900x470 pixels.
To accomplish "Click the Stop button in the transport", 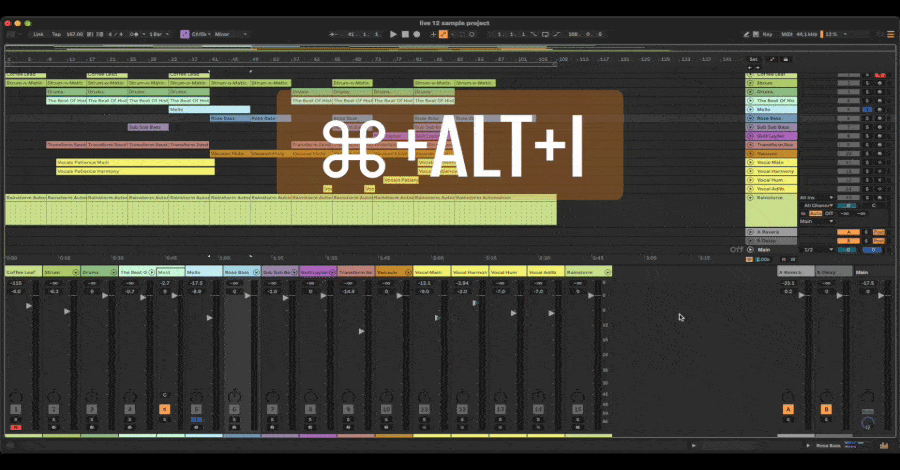I will tap(405, 34).
